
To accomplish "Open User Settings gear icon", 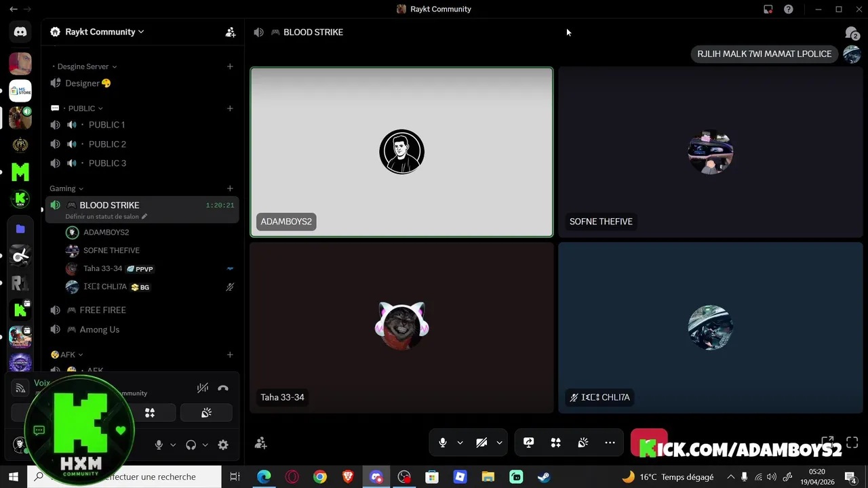I will (x=223, y=445).
